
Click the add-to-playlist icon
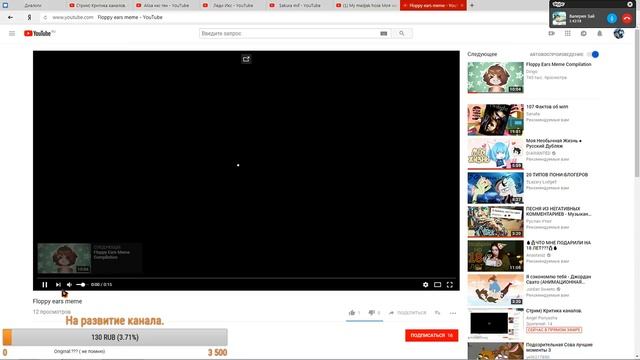[437, 313]
